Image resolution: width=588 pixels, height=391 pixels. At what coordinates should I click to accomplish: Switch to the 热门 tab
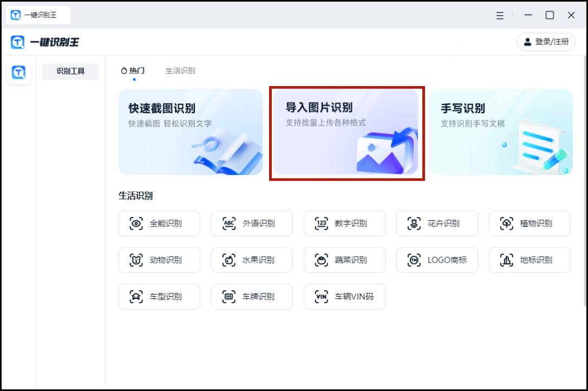134,70
